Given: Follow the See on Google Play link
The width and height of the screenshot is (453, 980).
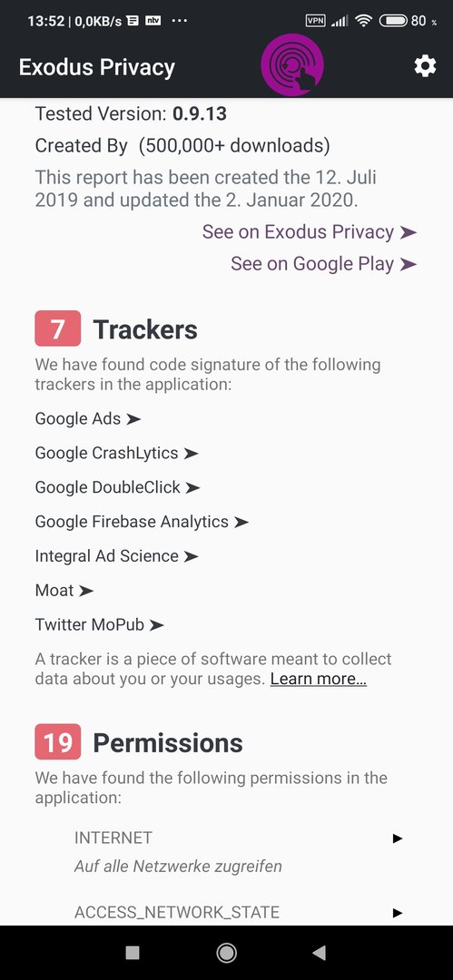Looking at the screenshot, I should [323, 264].
